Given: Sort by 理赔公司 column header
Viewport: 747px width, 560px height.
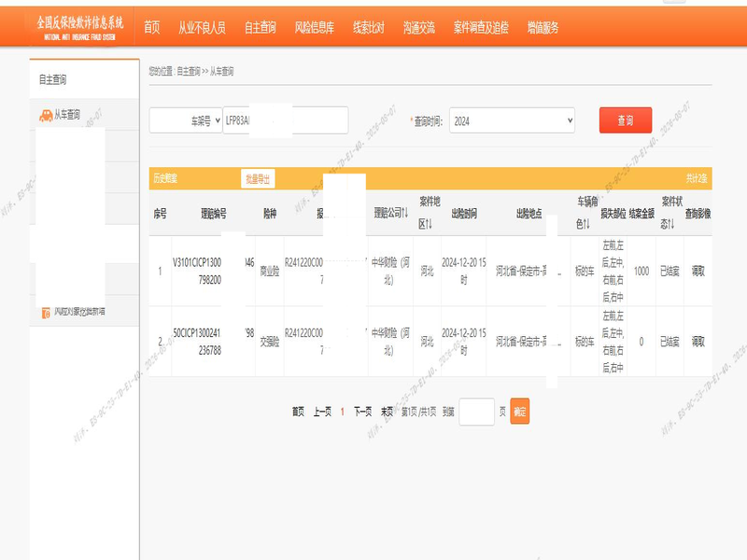Looking at the screenshot, I should tap(391, 213).
